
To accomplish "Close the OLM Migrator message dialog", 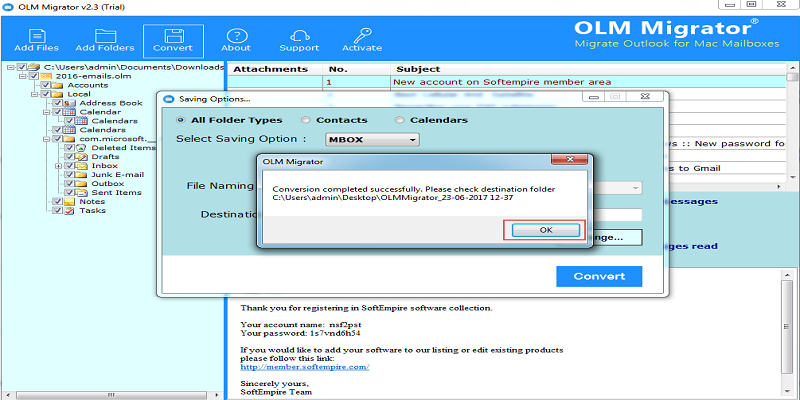I will click(570, 159).
